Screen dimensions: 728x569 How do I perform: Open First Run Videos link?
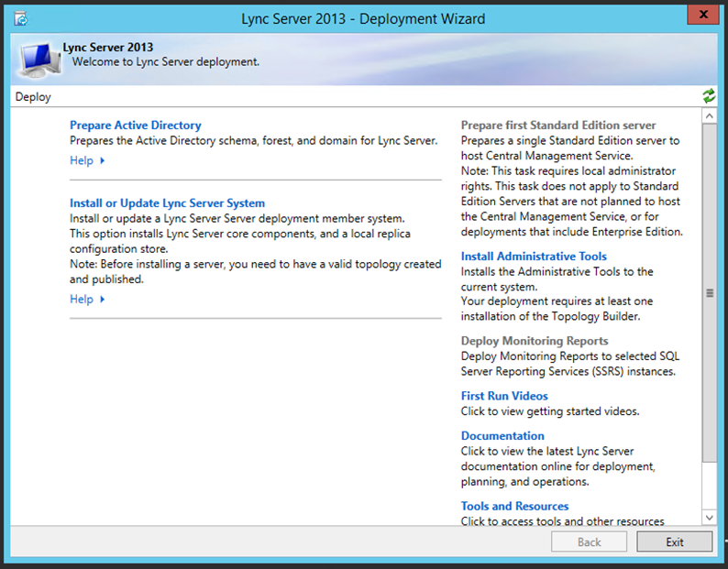504,396
